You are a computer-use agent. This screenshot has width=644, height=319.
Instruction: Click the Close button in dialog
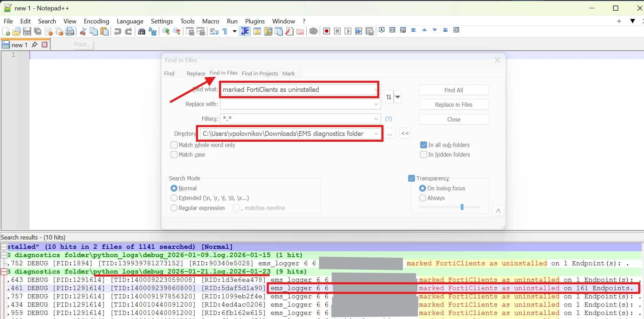(454, 119)
